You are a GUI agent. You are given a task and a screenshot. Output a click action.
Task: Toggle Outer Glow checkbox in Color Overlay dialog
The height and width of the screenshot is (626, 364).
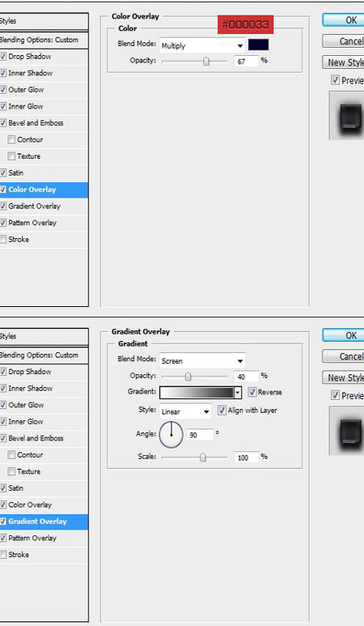pyautogui.click(x=3, y=90)
